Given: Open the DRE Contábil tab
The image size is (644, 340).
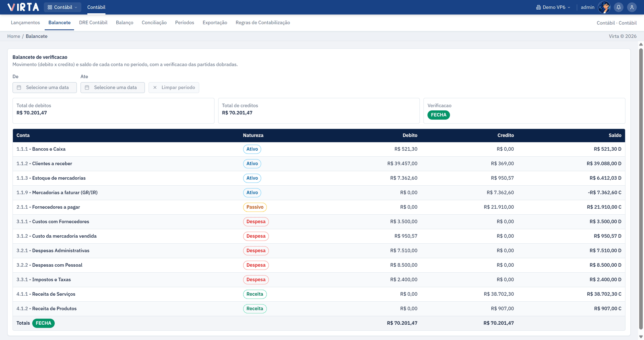Looking at the screenshot, I should (x=93, y=23).
